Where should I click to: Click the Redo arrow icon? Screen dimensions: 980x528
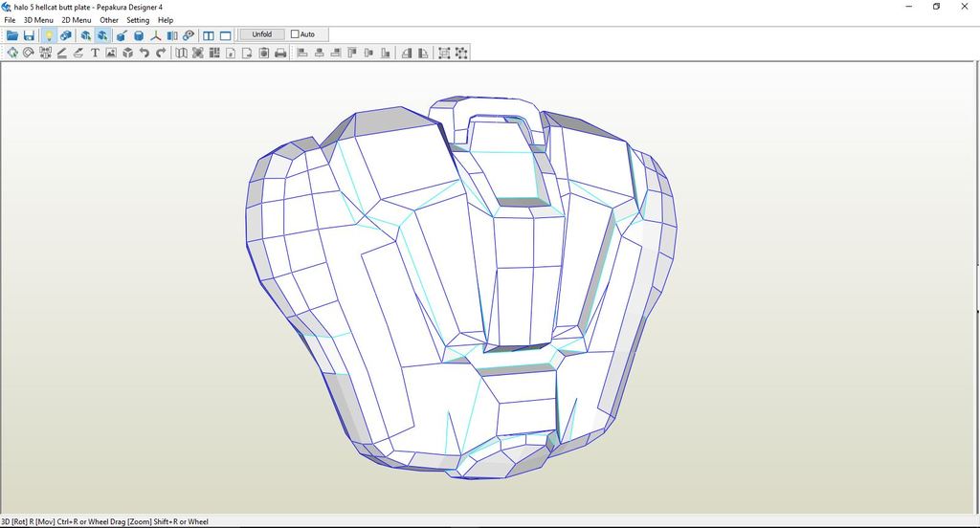coord(161,54)
